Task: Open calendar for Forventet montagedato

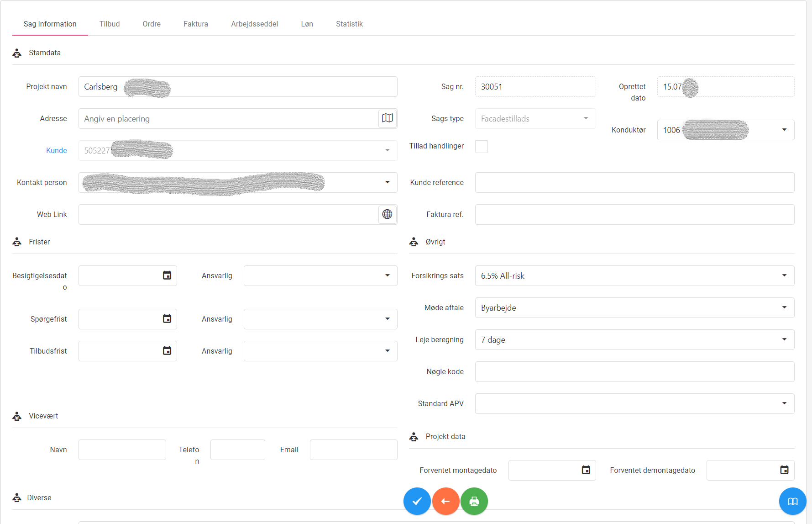Action: pyautogui.click(x=586, y=470)
